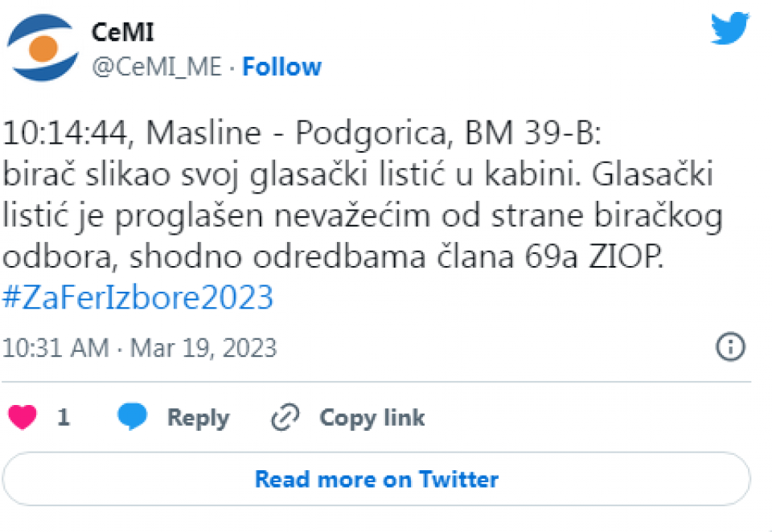Screen dimensions: 772x532
Task: Click the like count number 1
Action: [64, 418]
